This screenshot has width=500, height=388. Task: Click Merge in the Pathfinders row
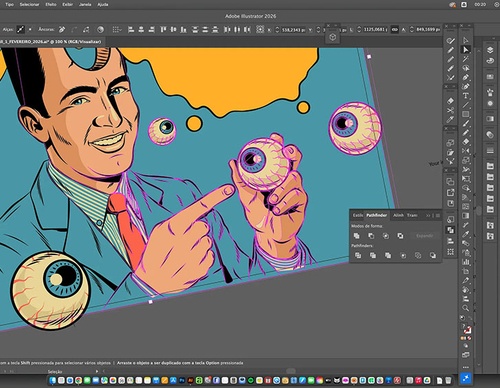388,255
